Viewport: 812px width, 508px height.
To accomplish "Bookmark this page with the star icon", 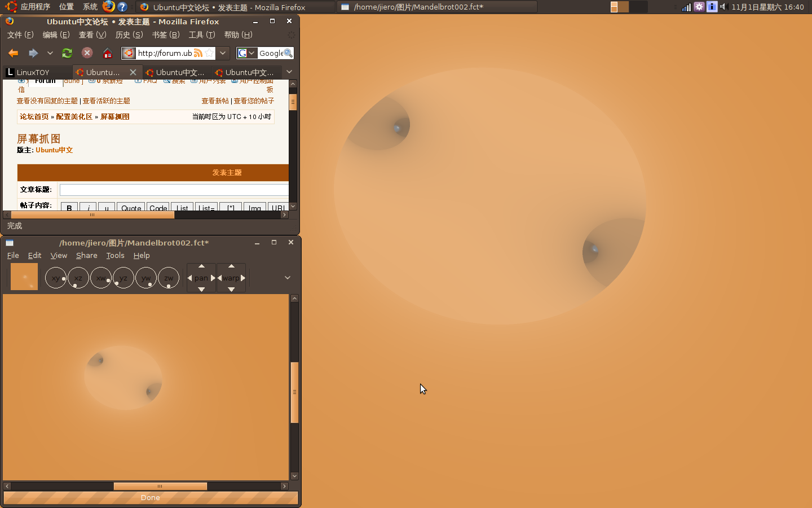I will (209, 53).
